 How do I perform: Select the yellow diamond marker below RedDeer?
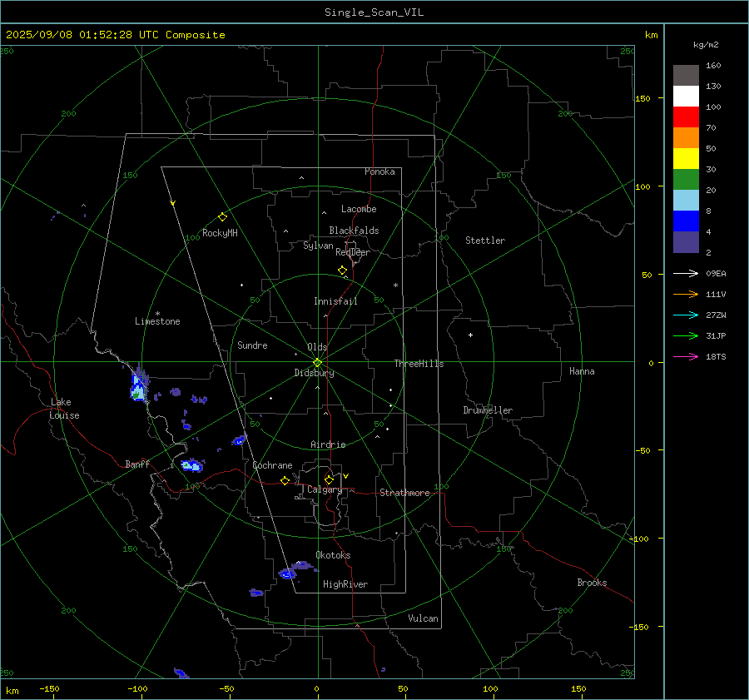pos(342,271)
